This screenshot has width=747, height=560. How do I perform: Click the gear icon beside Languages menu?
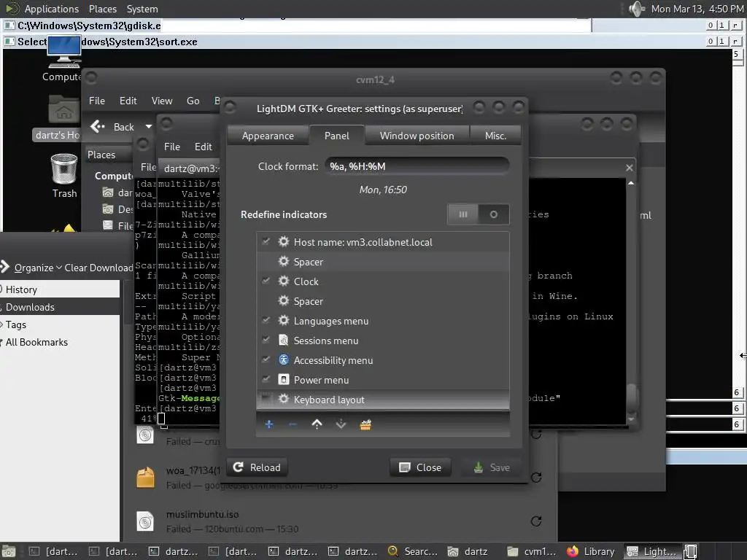pos(284,321)
